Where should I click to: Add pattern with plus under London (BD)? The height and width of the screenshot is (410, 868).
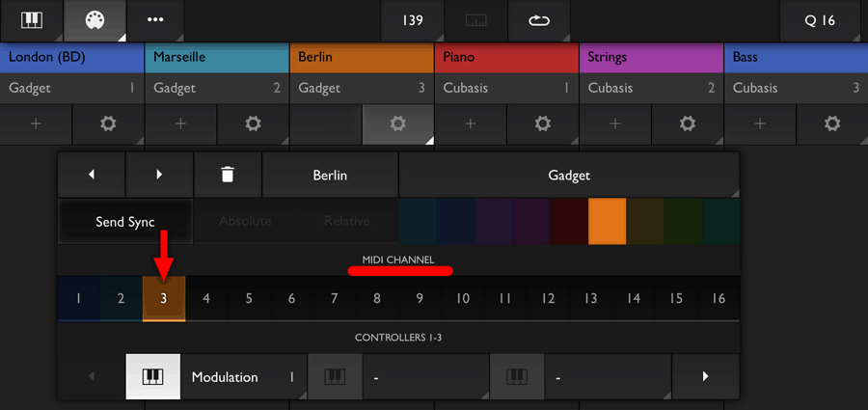click(x=36, y=124)
